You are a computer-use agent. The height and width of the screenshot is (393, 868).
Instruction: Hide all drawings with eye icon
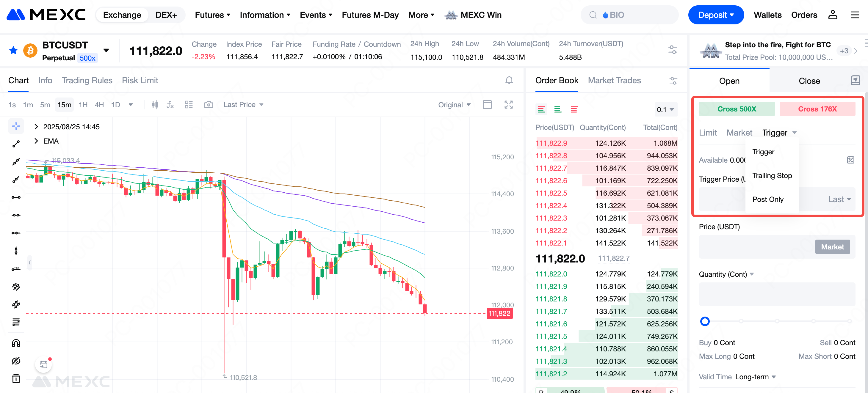coord(16,361)
